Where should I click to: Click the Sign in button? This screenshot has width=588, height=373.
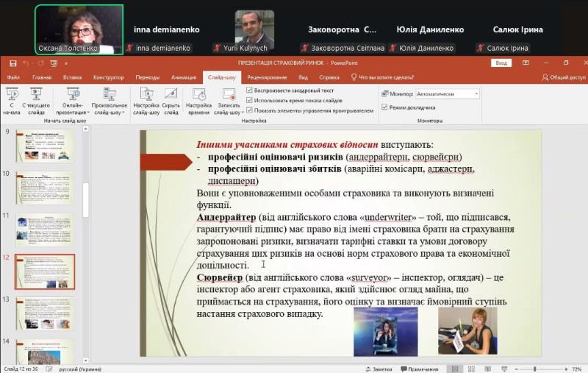pyautogui.click(x=501, y=63)
